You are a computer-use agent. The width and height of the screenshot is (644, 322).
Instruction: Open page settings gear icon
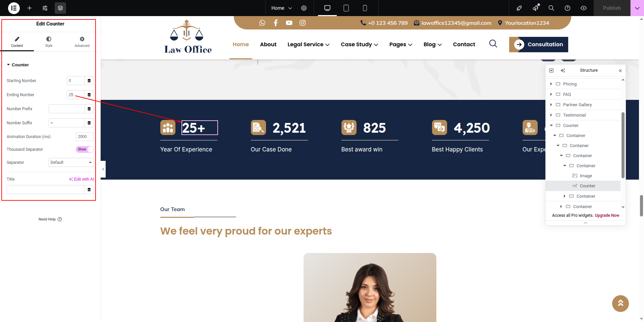(x=304, y=8)
